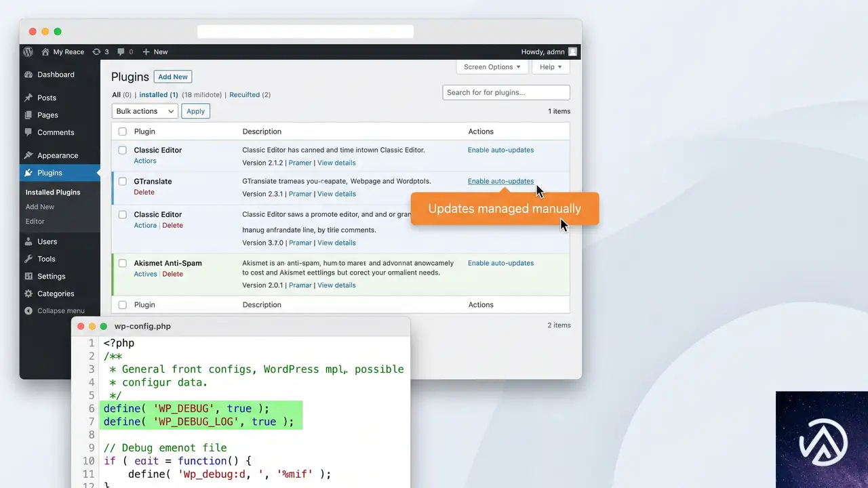Open the Pages menu item
This screenshot has height=488, width=868.
[47, 115]
